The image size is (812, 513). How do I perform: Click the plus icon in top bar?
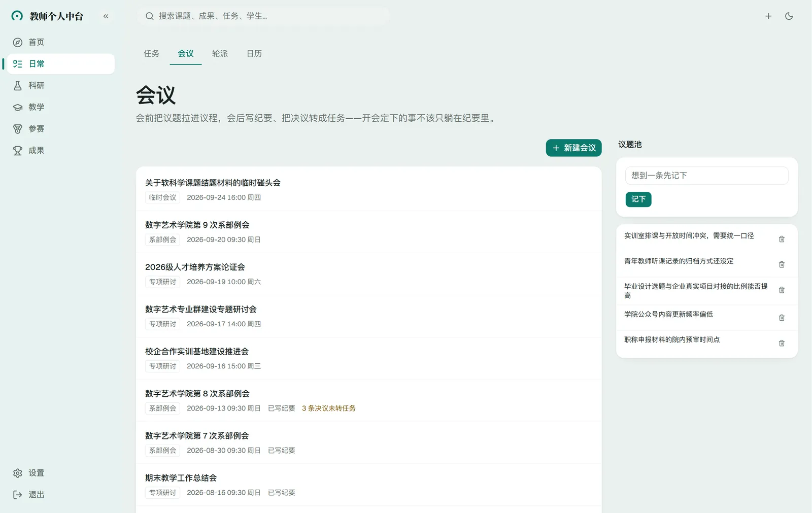[x=768, y=16]
